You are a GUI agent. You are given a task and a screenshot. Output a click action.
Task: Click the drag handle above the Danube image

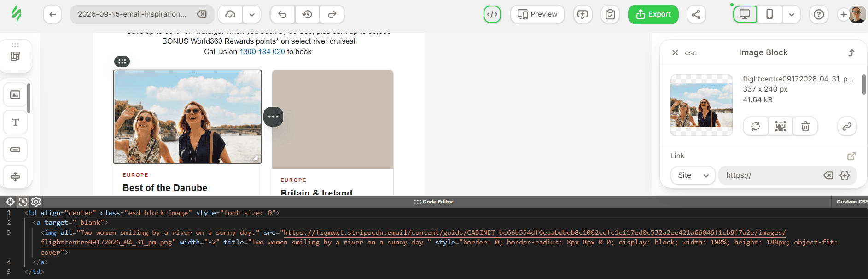coord(122,61)
